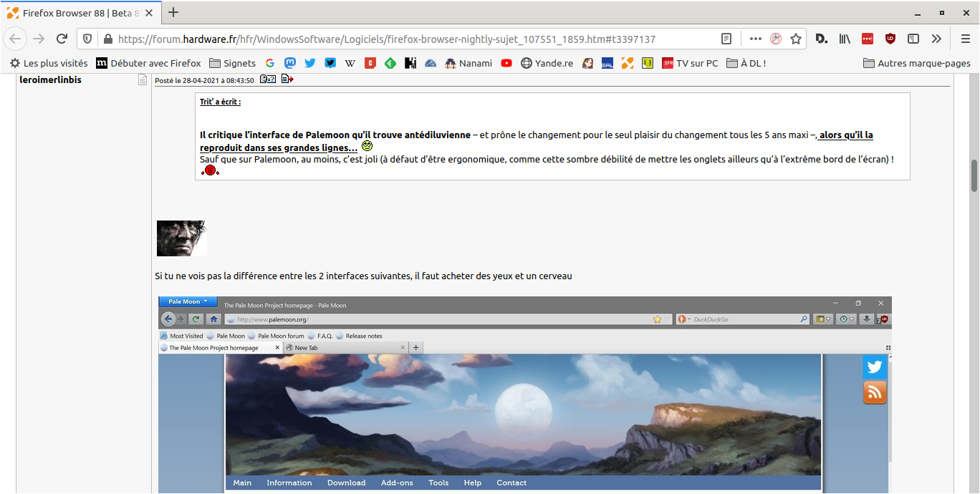Read the post date 28-04-2021 text
This screenshot has width=980, height=494.
pyautogui.click(x=204, y=80)
